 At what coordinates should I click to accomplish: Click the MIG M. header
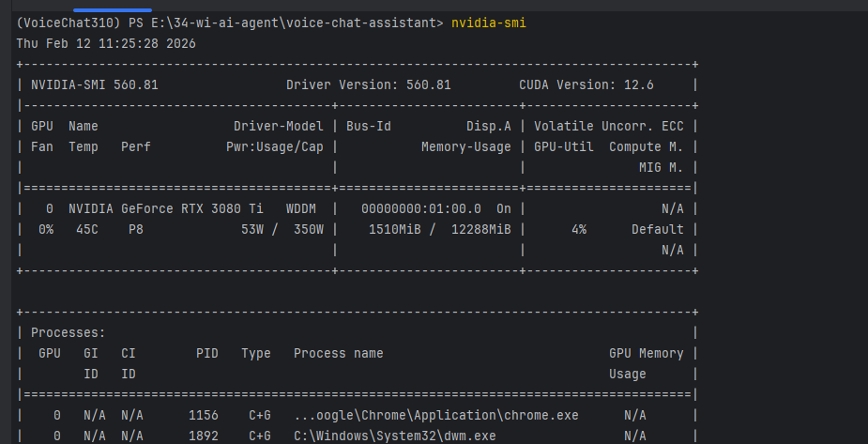(662, 168)
